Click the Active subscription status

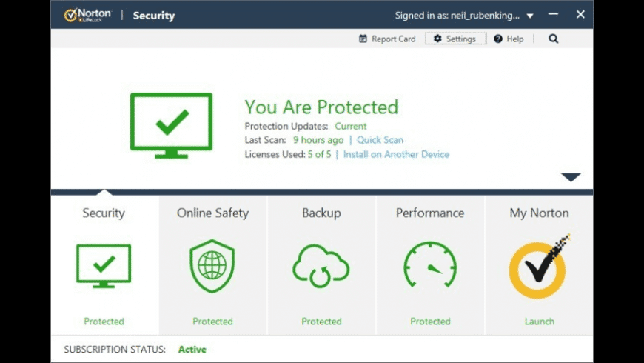point(192,350)
